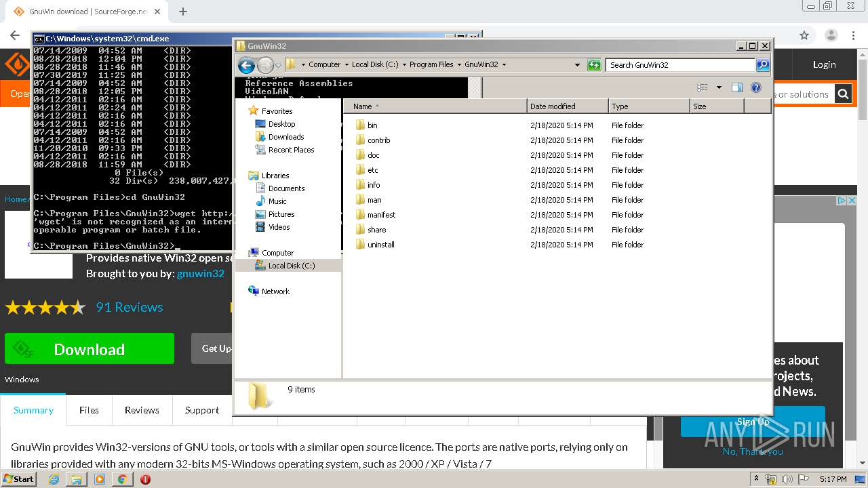Switch to Chrome from the taskbar
This screenshot has width=868, height=488.
[x=122, y=479]
